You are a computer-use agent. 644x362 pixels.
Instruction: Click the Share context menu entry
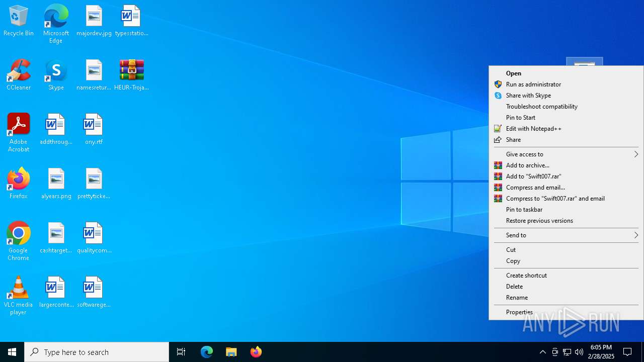[x=566, y=140]
